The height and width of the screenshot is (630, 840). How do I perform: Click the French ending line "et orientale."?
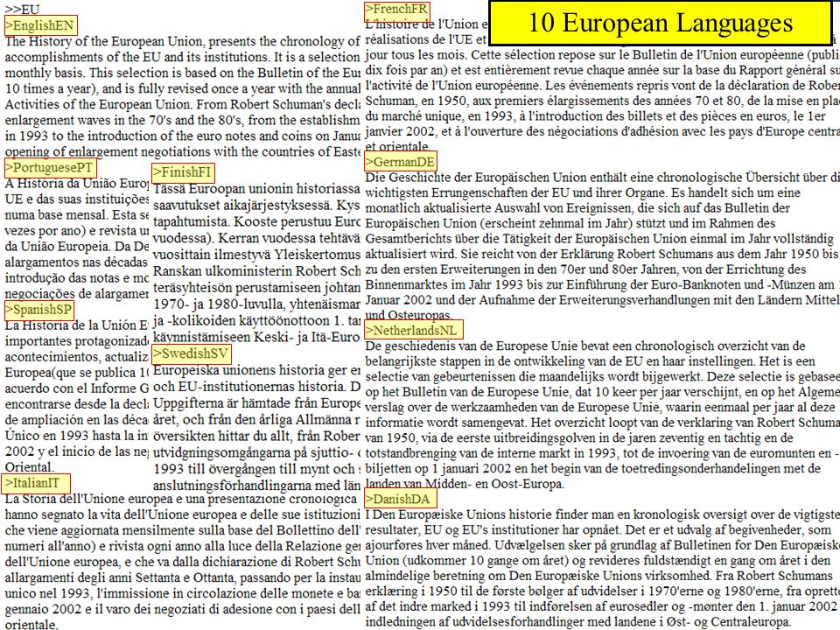tap(397, 146)
